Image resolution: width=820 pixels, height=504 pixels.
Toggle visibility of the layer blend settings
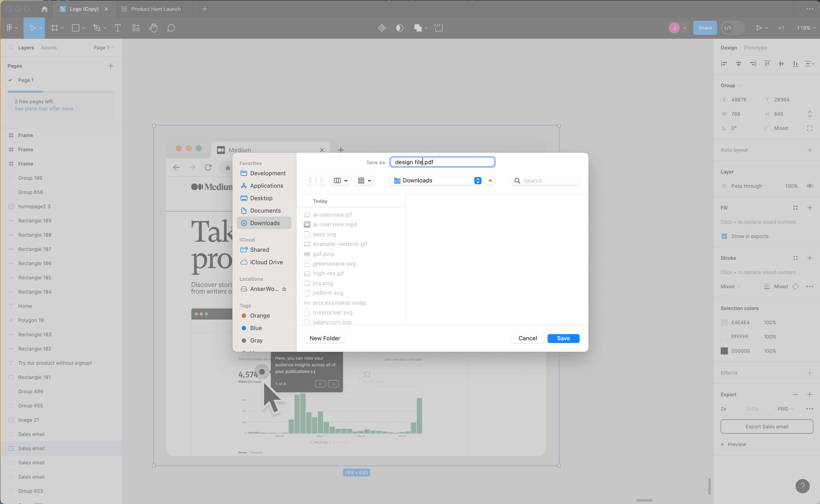click(x=810, y=186)
